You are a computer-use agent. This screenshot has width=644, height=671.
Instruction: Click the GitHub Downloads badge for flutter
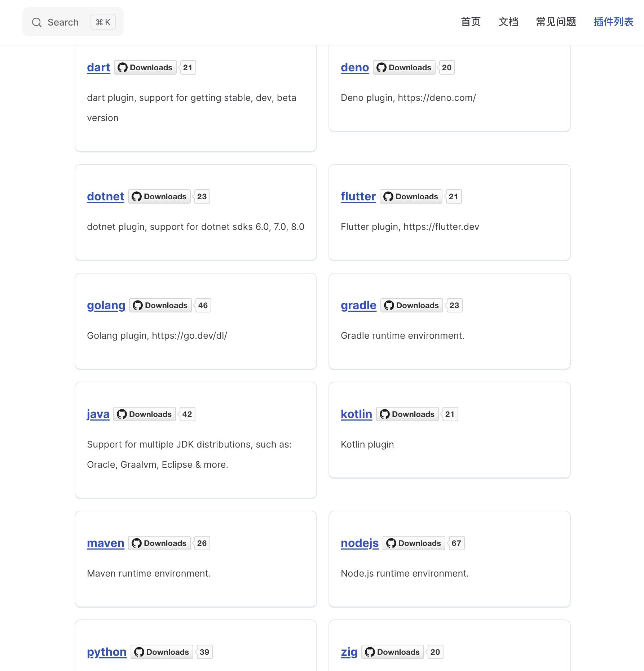[x=411, y=196]
